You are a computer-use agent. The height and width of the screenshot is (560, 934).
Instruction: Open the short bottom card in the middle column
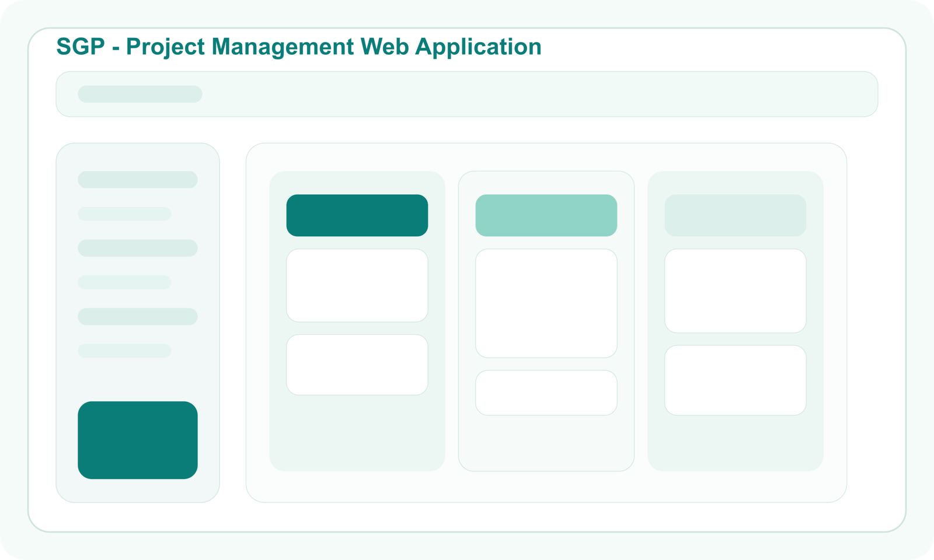click(546, 393)
